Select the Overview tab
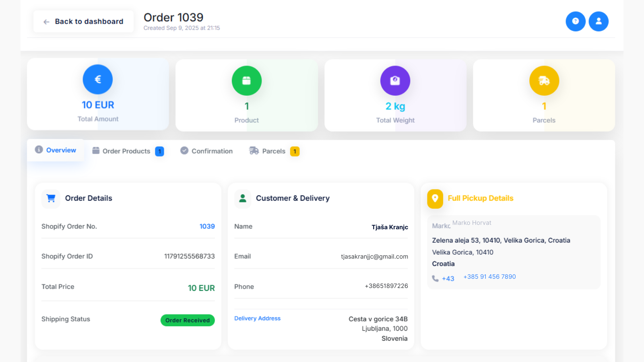 tap(61, 150)
